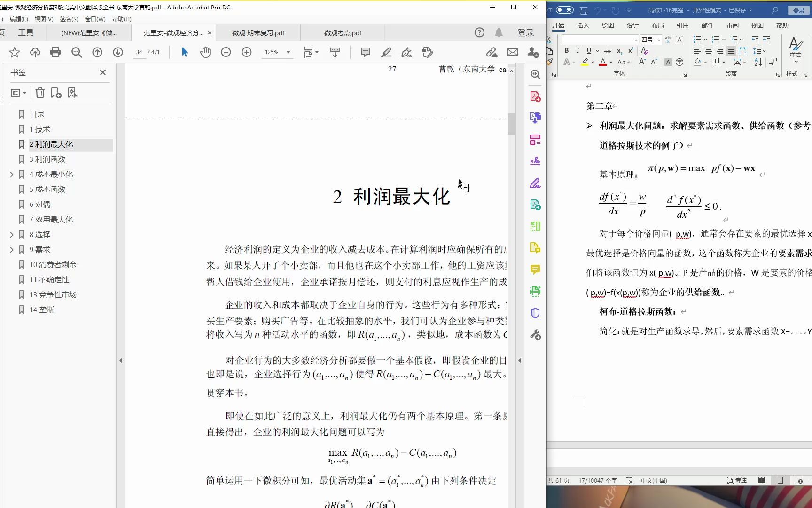
Task: Close the 书签 bookmarks panel
Action: coord(103,72)
